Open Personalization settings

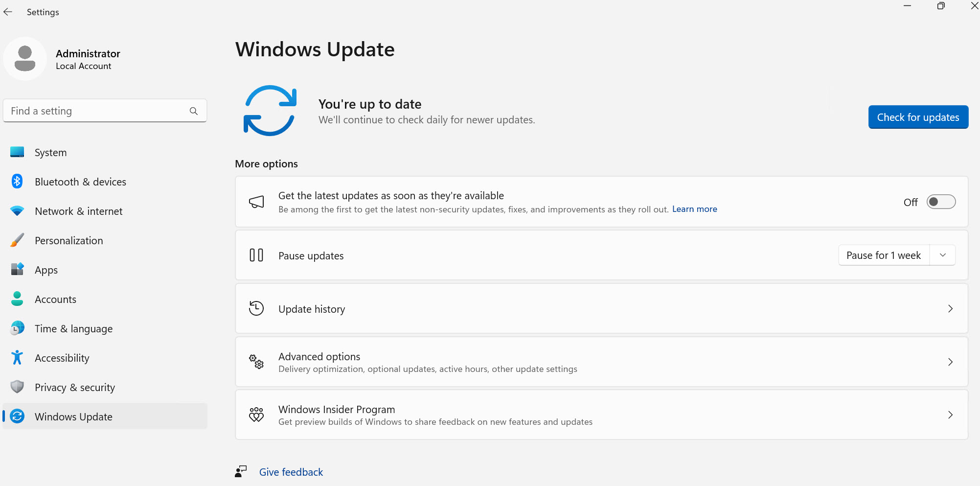point(105,241)
